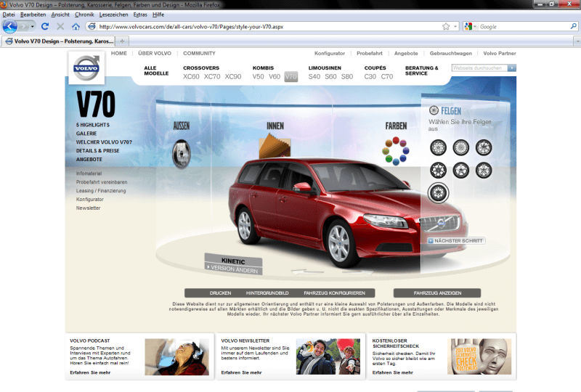Click the AUSSEN headlight icon

pos(181,153)
